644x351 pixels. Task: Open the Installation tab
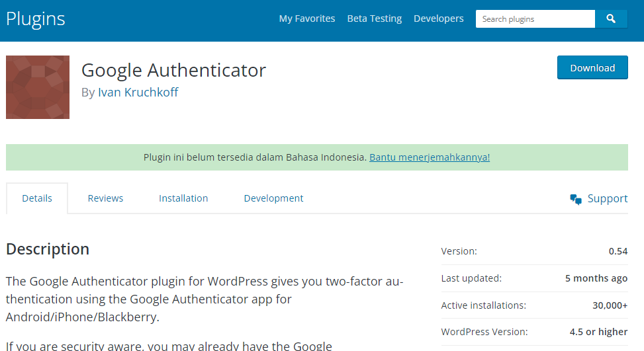point(183,198)
